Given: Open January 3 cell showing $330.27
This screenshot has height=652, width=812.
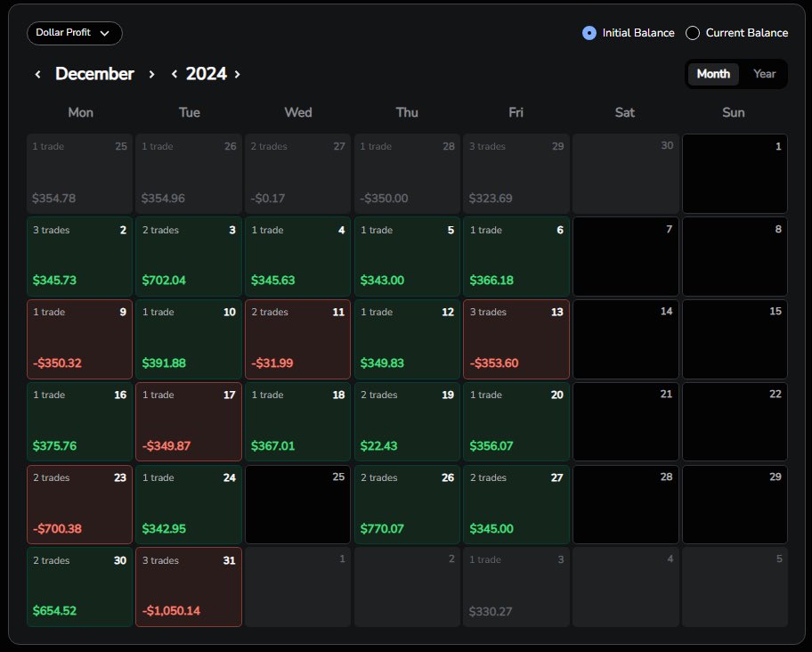Looking at the screenshot, I should (516, 587).
